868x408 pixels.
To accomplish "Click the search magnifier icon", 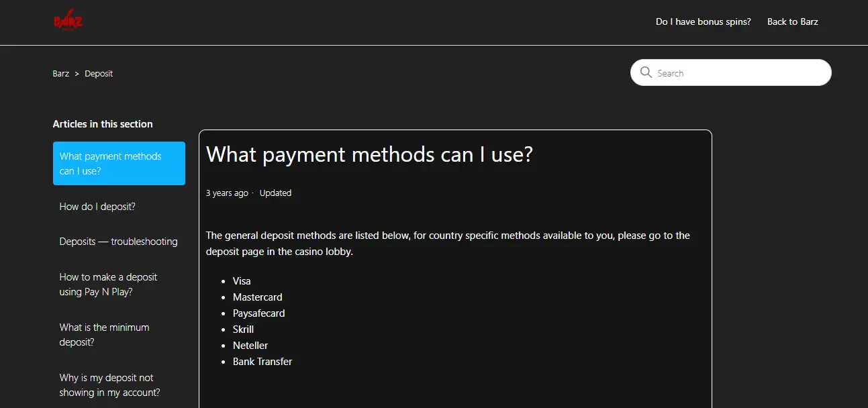I will click(646, 72).
